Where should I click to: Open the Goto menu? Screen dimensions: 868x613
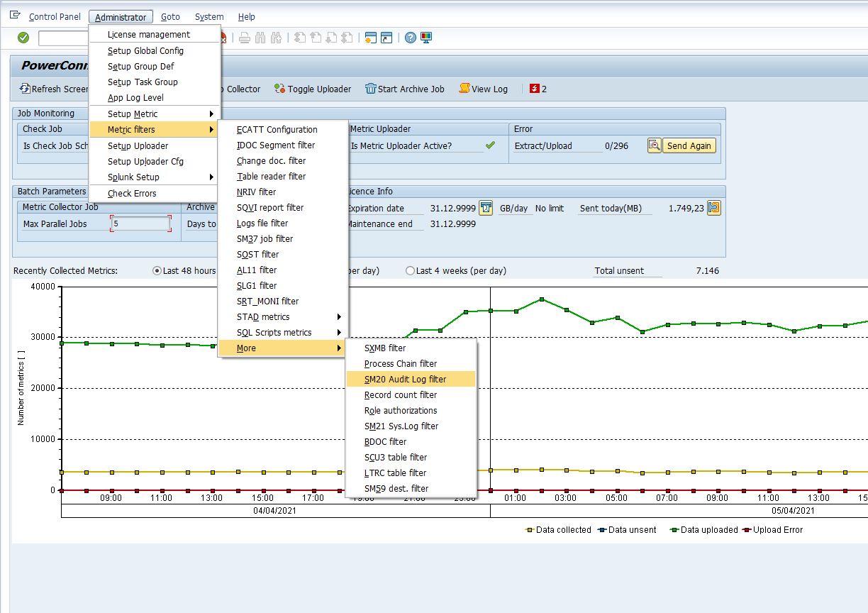[x=170, y=17]
